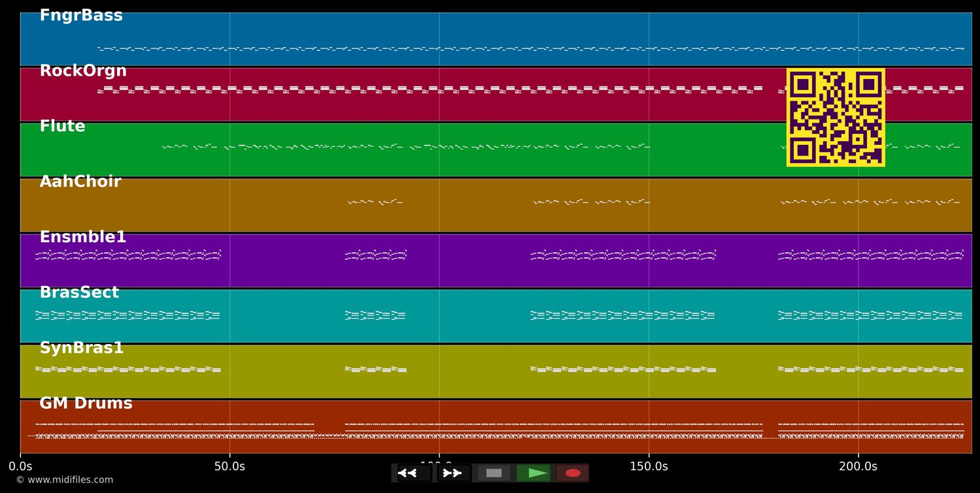980x493 pixels.
Task: Jump to 200.0s on time axis
Action: coord(858,466)
